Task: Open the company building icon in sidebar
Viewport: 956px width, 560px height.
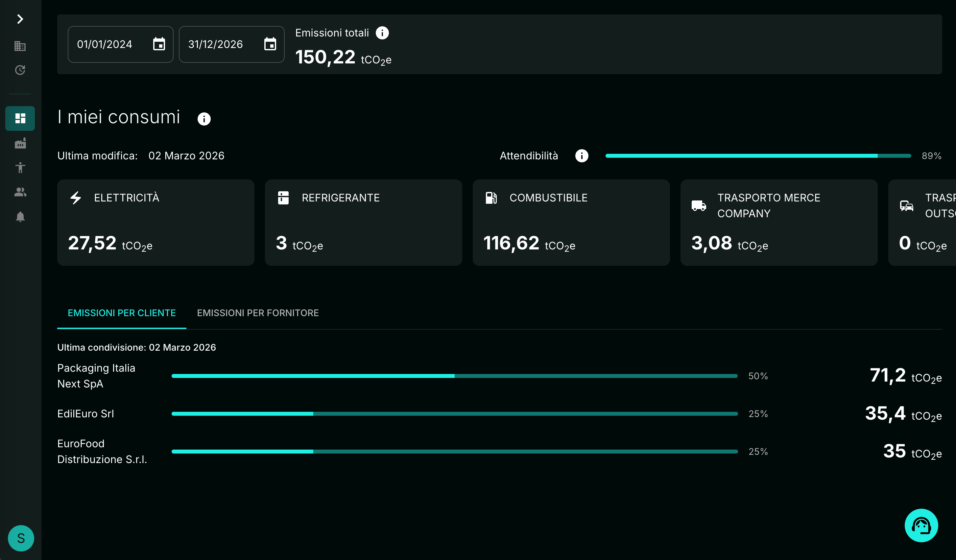Action: pyautogui.click(x=20, y=46)
